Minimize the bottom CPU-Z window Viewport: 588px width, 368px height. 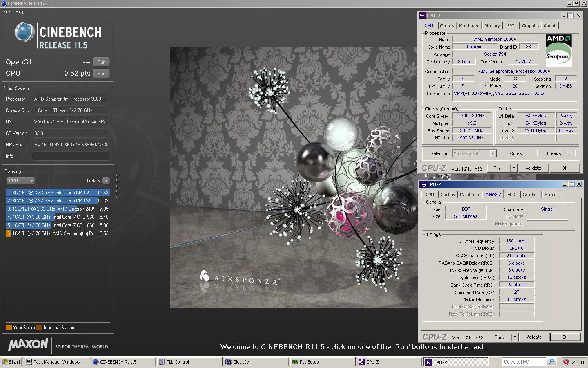(x=565, y=184)
